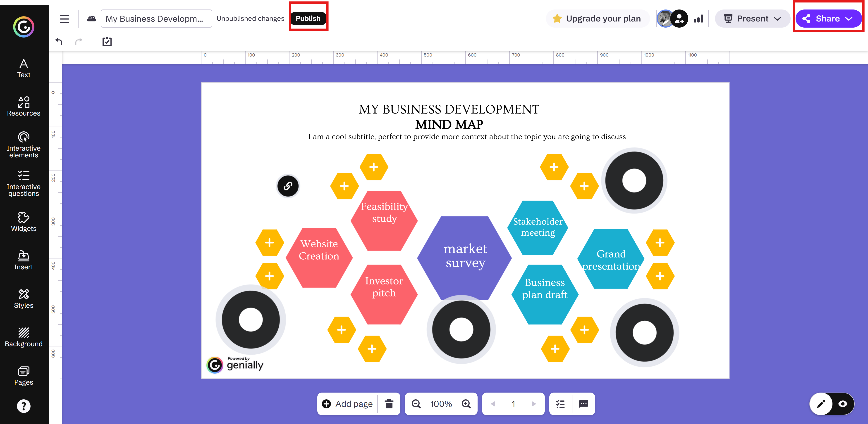Zoom in on the canvas
This screenshot has height=424, width=868.
(466, 403)
